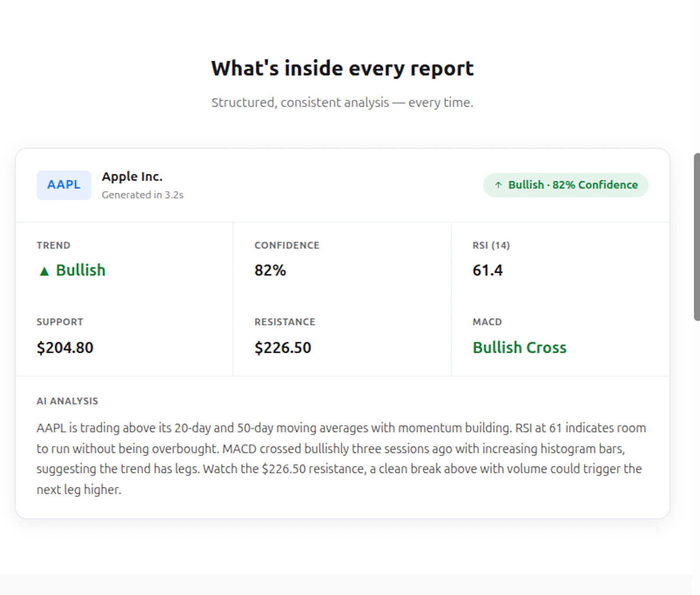This screenshot has height=595, width=700.
Task: Toggle the Bullish · 82% Confidence badge
Action: [x=566, y=184]
